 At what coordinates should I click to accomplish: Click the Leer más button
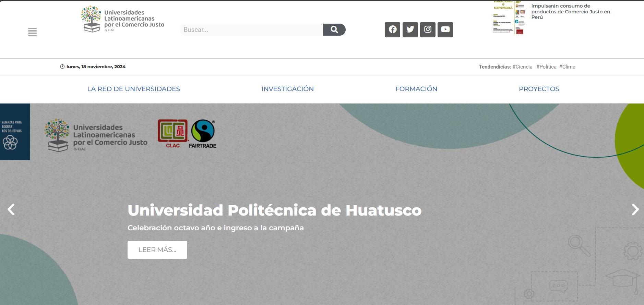point(157,250)
